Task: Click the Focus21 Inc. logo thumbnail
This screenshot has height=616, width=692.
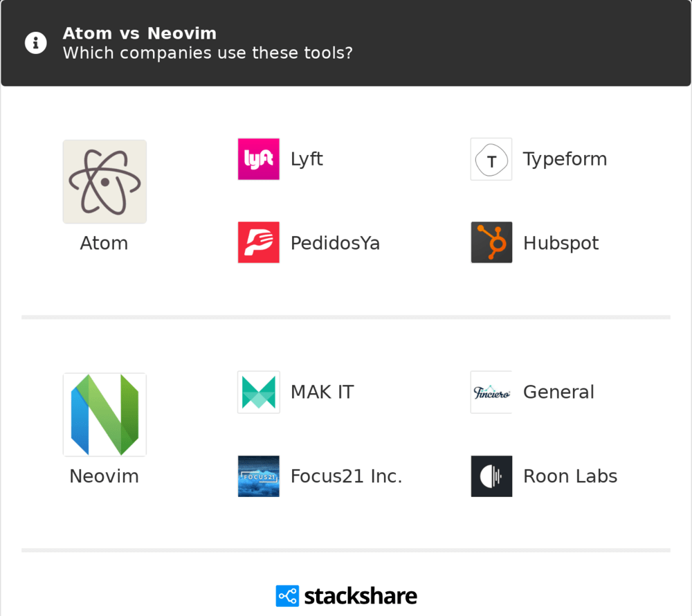Action: click(259, 476)
